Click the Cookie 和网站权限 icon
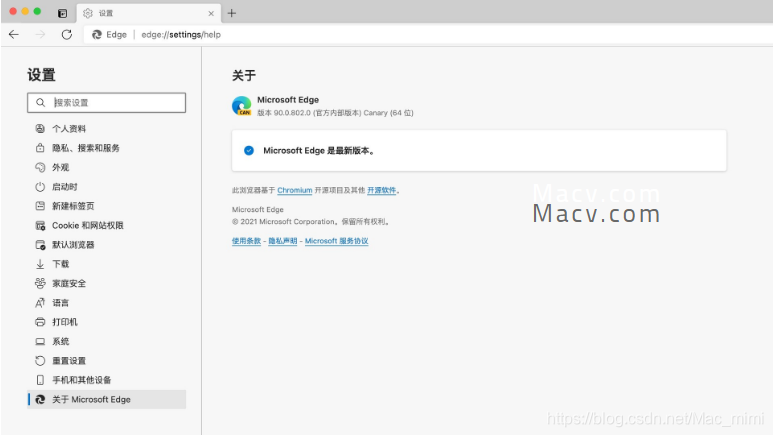The width and height of the screenshot is (773, 437). (40, 225)
